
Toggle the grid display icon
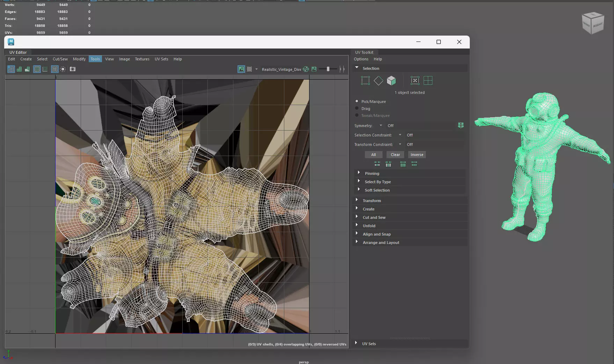point(55,69)
